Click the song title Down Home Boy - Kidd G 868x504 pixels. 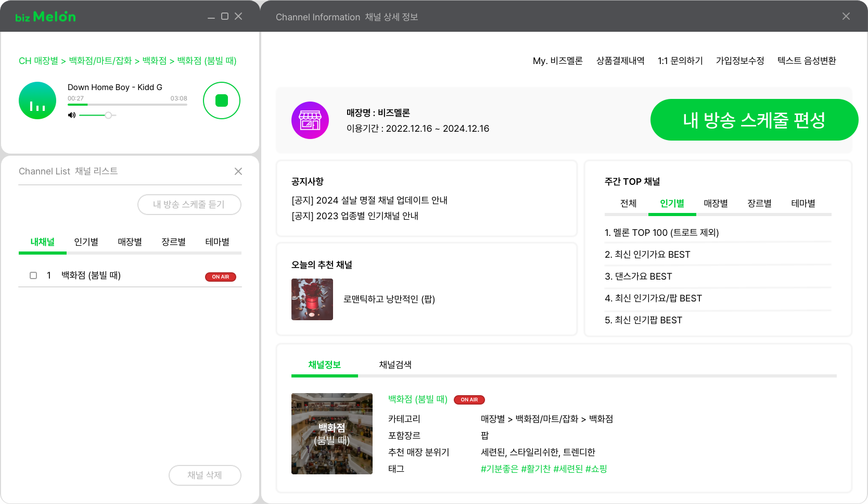pos(115,87)
